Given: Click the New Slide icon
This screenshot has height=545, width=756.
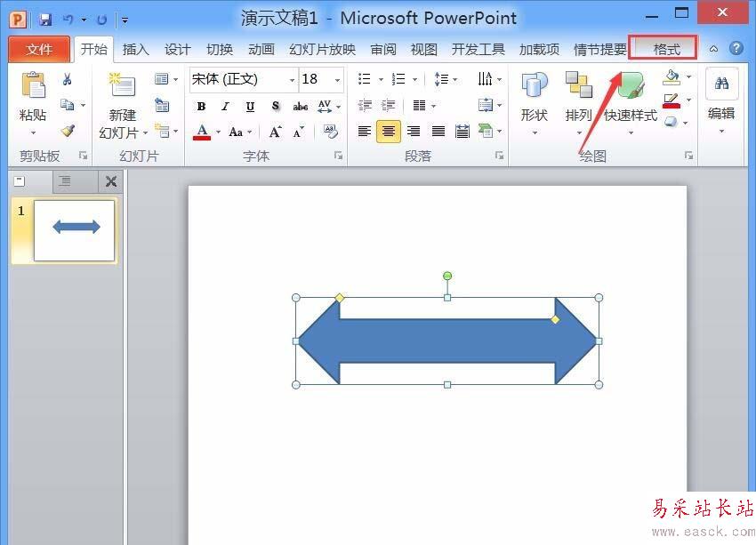Looking at the screenshot, I should click(122, 84).
